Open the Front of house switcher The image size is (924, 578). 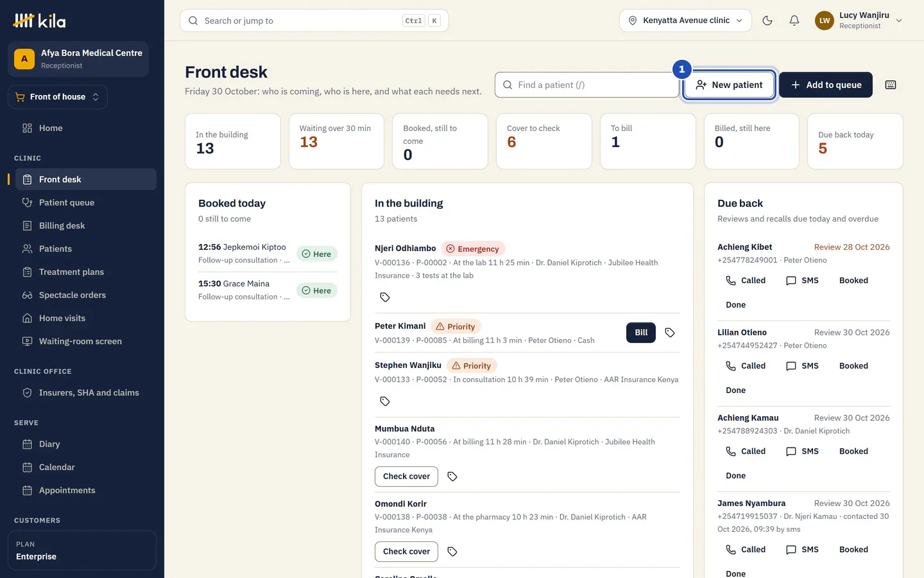[58, 97]
